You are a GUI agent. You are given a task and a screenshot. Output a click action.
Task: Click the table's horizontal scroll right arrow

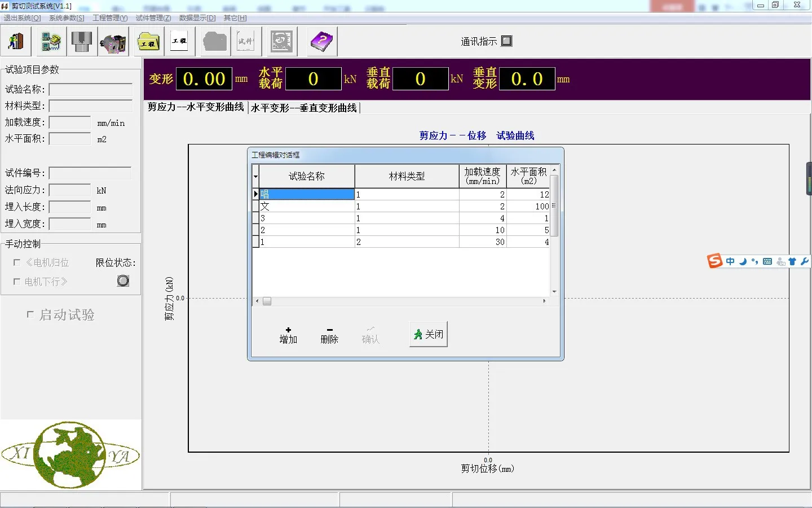click(x=544, y=301)
